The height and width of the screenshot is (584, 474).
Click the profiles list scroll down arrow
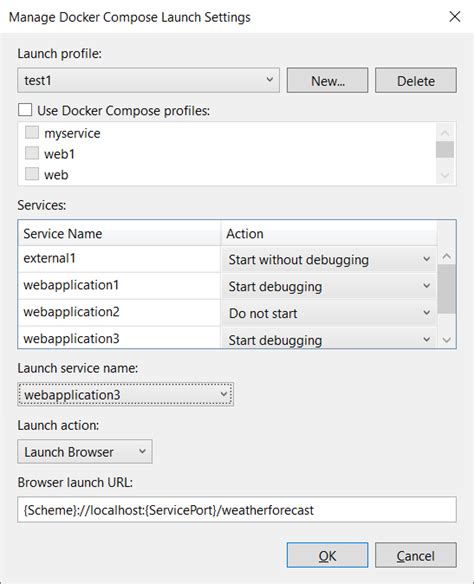(x=445, y=175)
